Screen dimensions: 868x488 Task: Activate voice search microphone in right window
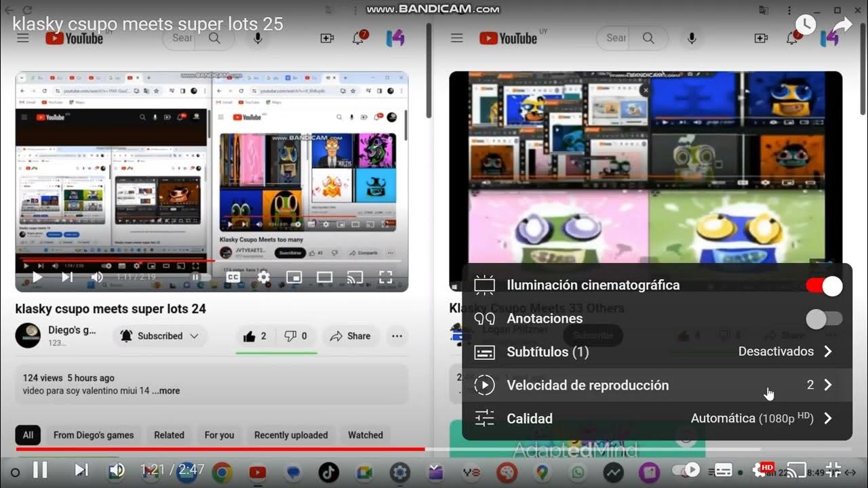point(692,39)
